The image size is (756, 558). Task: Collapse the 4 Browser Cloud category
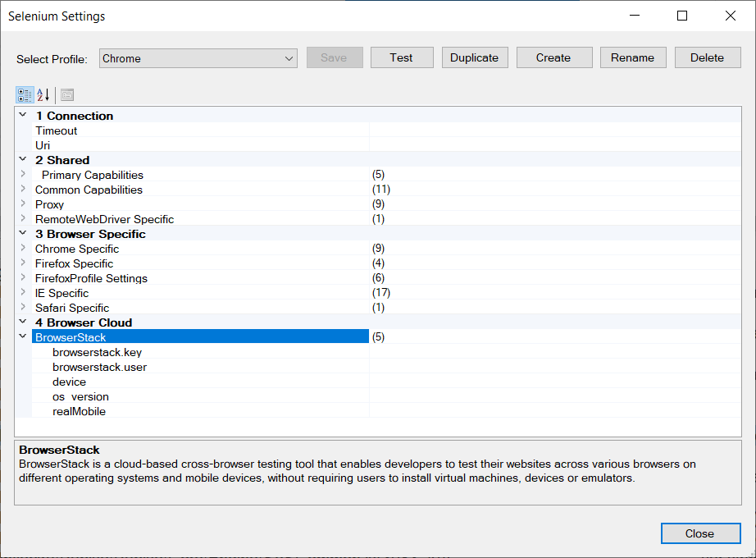coord(23,322)
